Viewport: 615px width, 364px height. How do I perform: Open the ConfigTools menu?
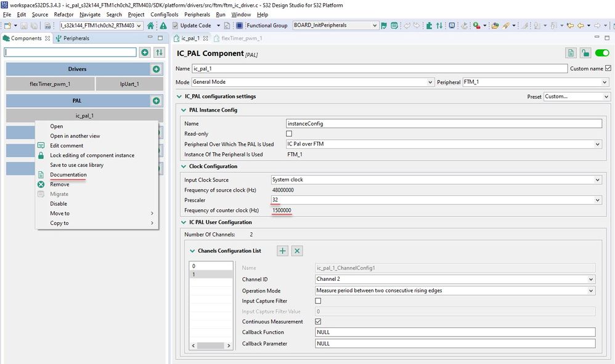165,15
